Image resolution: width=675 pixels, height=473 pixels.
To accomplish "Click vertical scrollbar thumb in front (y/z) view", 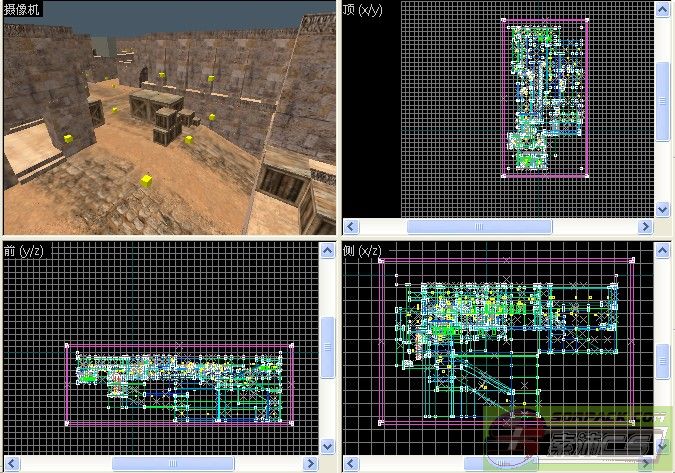I will point(328,347).
